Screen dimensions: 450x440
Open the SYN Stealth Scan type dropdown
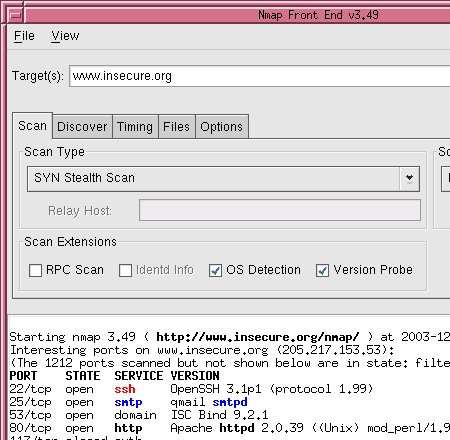pyautogui.click(x=223, y=178)
